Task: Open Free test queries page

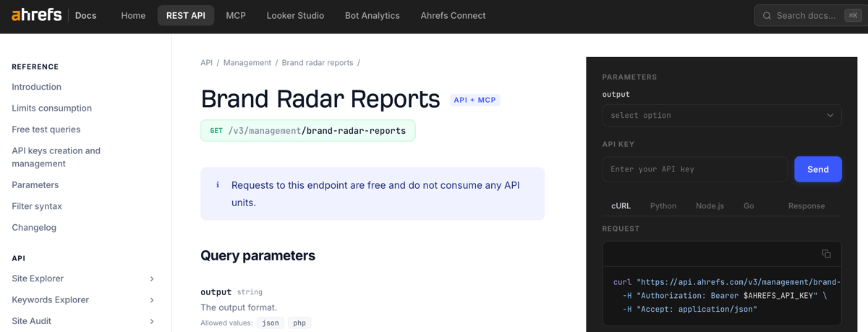Action: (x=46, y=129)
